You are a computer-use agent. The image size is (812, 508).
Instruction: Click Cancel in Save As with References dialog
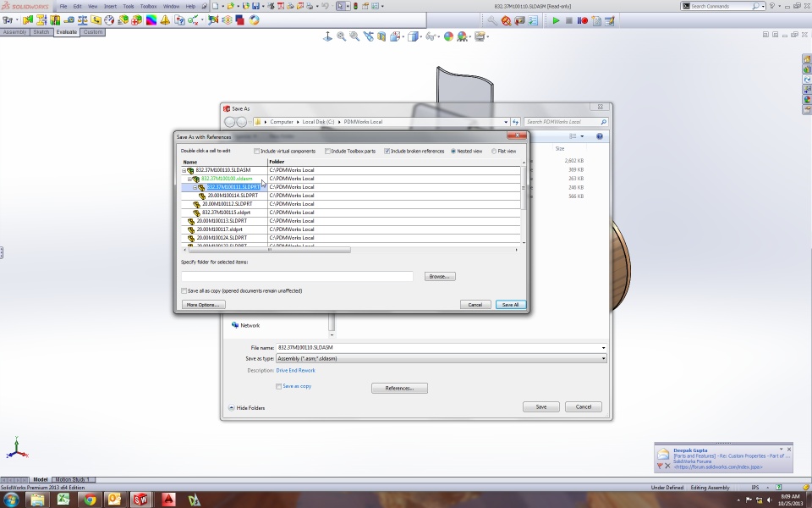pos(475,305)
